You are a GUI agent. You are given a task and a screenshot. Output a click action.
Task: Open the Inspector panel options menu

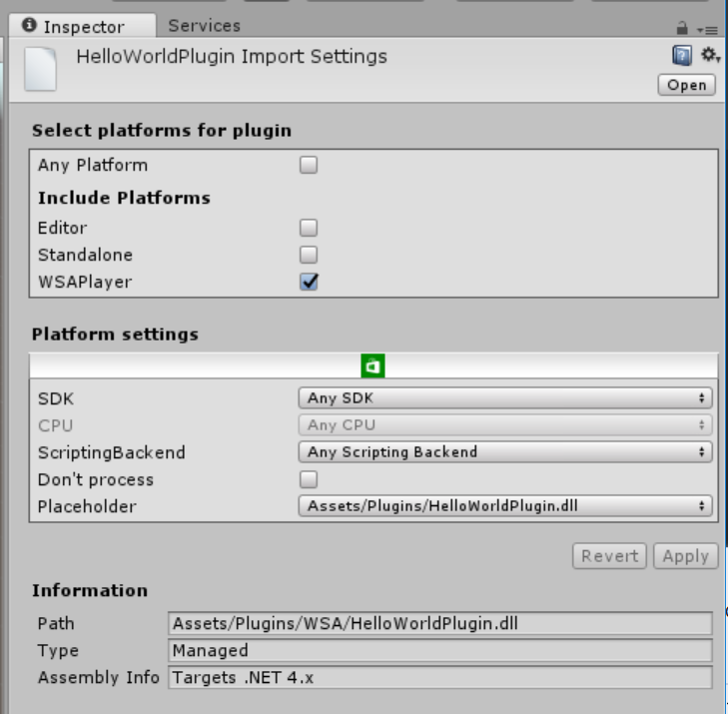click(x=708, y=30)
